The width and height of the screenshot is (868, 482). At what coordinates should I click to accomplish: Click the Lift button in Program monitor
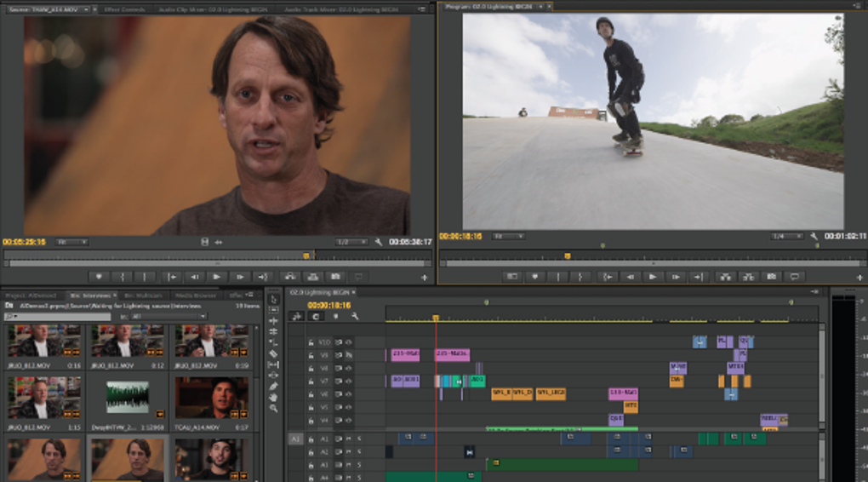coord(725,277)
